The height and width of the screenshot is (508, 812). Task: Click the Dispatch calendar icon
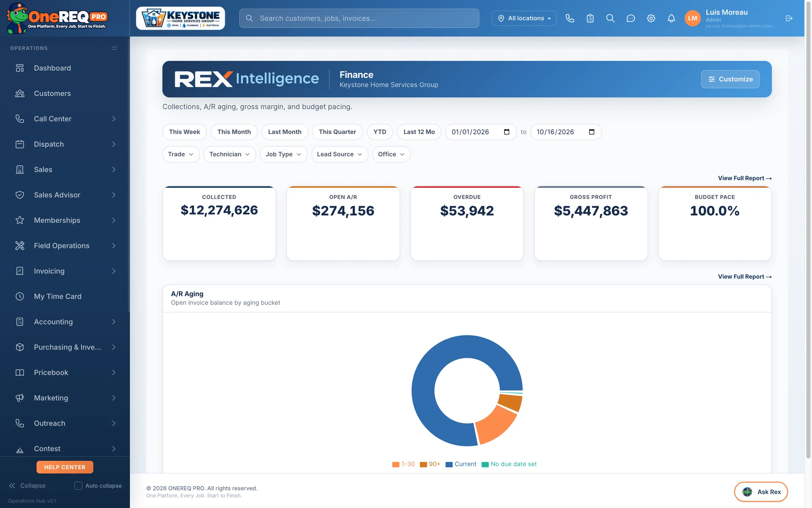tap(20, 144)
